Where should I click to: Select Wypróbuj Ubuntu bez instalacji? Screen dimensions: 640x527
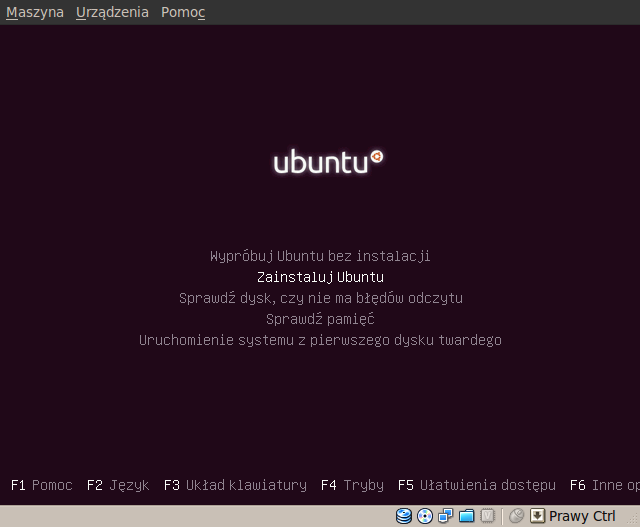(x=320, y=256)
